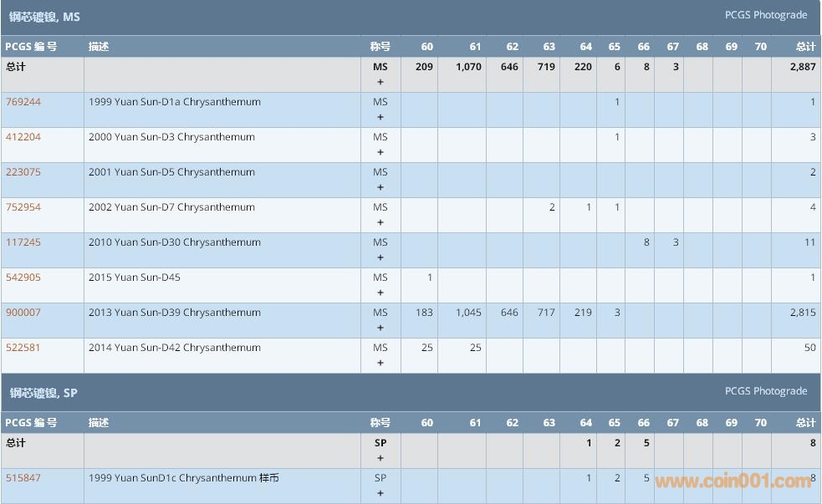Screen dimensions: 822x504
Task: Expand plus grades for 2015 Yuan Sun-D45
Action: 380,293
